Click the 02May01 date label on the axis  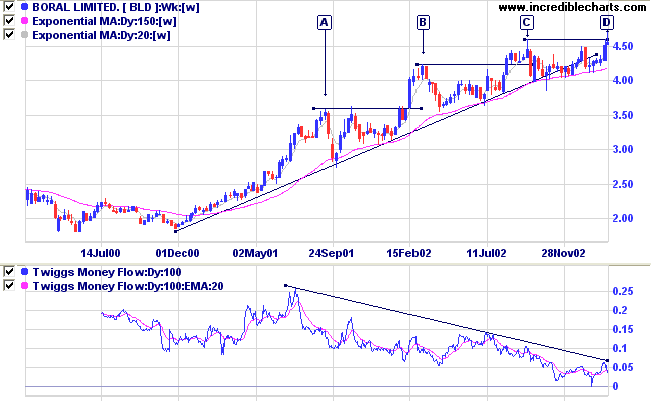tap(255, 253)
